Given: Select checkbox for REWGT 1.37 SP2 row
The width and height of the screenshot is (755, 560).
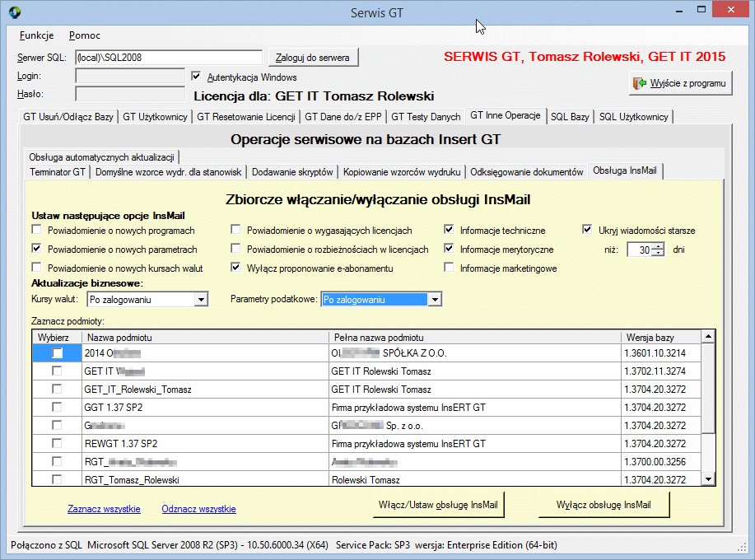Looking at the screenshot, I should point(57,444).
